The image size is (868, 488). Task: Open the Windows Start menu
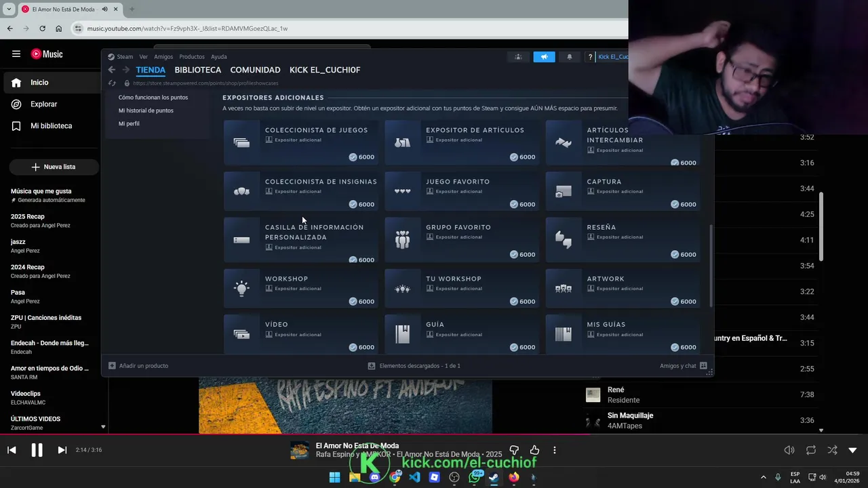tap(334, 477)
